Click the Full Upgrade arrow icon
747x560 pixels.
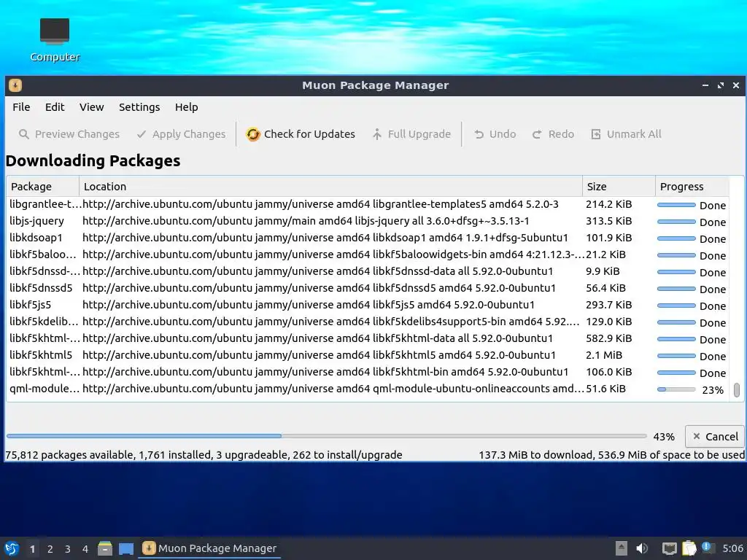click(377, 134)
